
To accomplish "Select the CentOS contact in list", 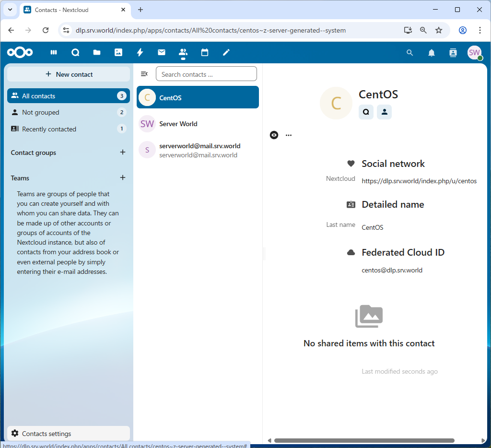I will (198, 97).
